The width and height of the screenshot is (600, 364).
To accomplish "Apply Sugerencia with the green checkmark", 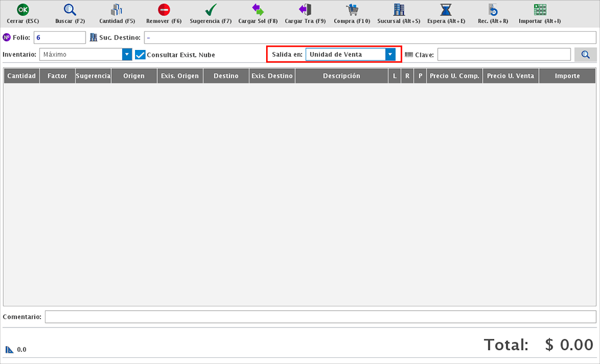I will [211, 10].
